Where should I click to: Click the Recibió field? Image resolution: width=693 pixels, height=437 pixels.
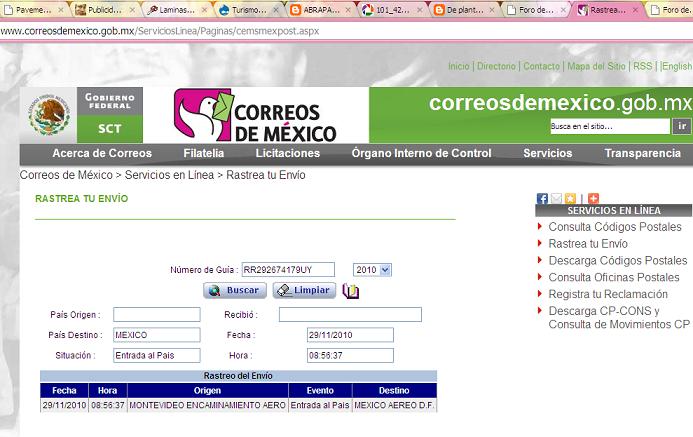350,315
